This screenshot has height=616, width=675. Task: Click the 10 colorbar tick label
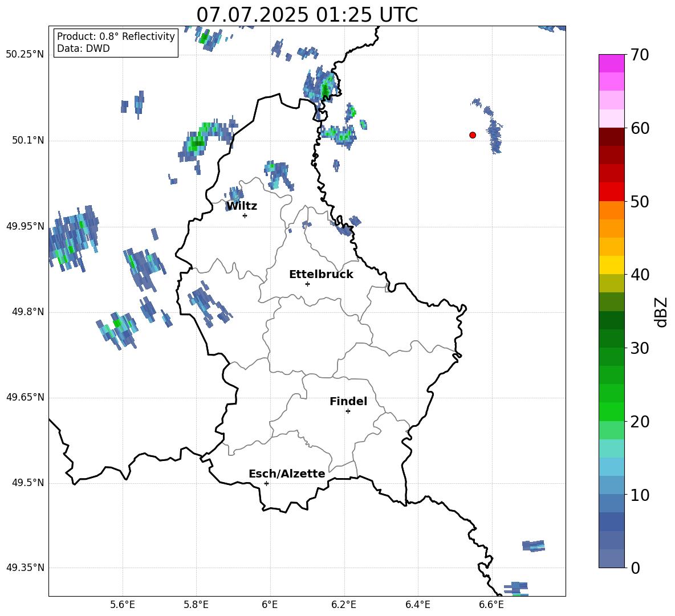pos(640,495)
